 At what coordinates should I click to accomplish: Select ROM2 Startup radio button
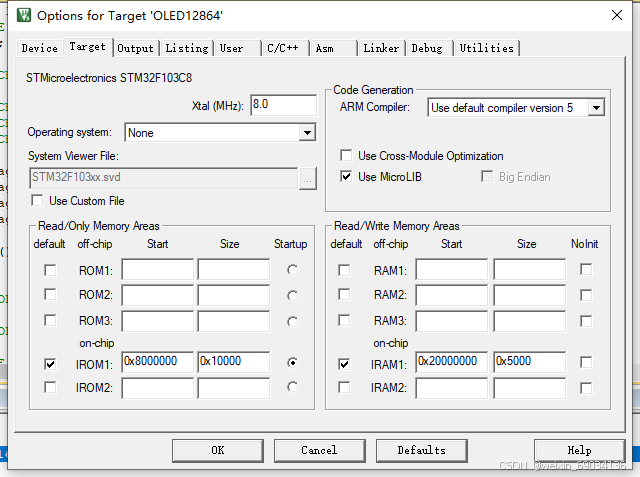point(292,295)
